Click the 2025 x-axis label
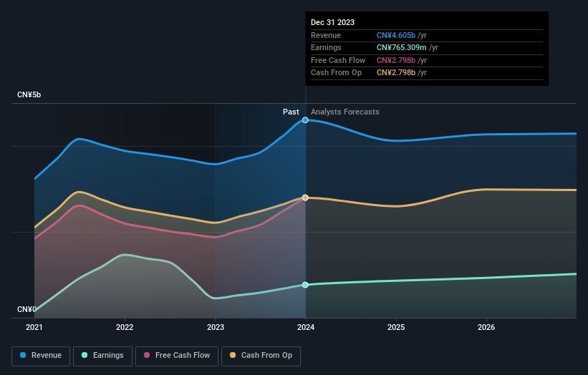 (396, 327)
